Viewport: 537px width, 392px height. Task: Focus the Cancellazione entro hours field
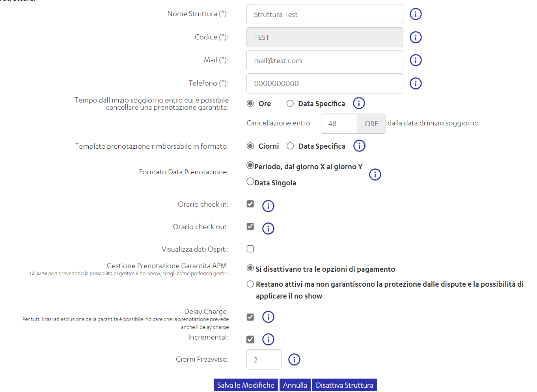click(x=339, y=124)
